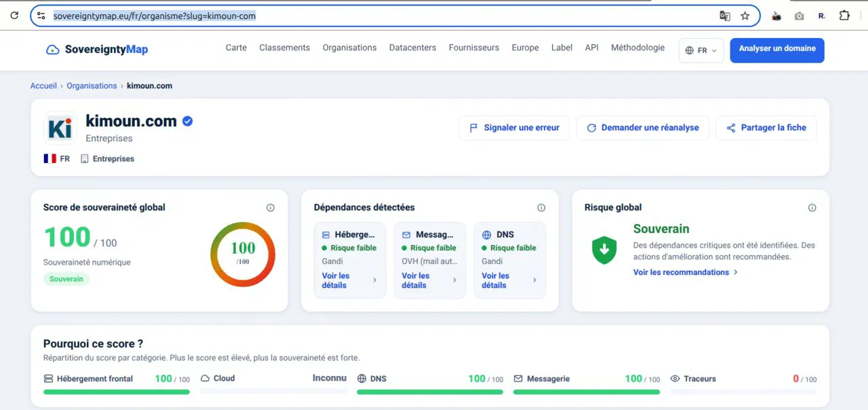
Task: Open info icon for Score de souveraineté global
Action: point(271,208)
